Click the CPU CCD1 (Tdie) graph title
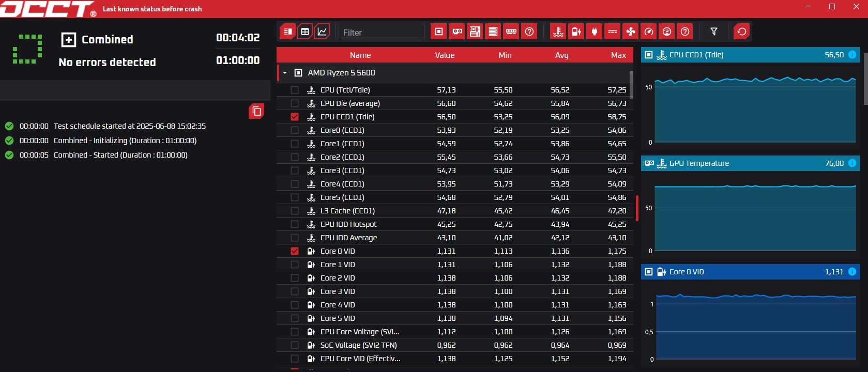 696,55
